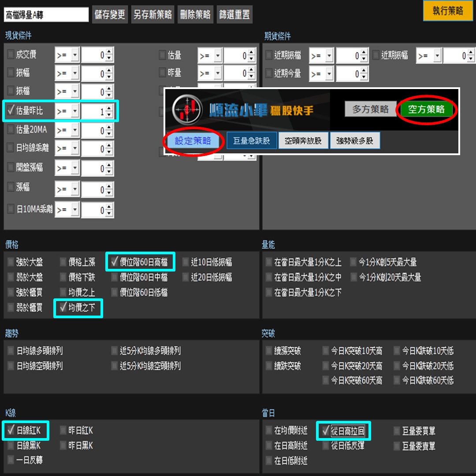Enable 日均線多頭排列 trend option

coord(11,351)
